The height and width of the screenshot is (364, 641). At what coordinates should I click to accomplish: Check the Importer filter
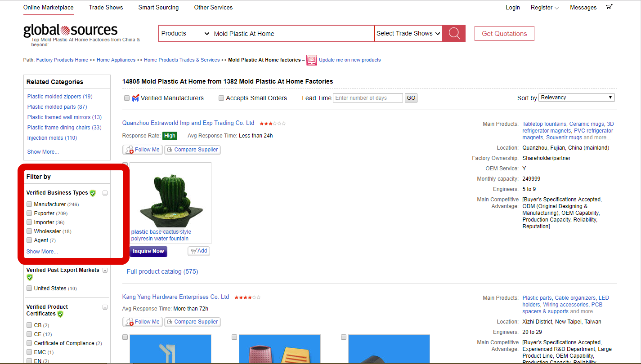pos(29,222)
